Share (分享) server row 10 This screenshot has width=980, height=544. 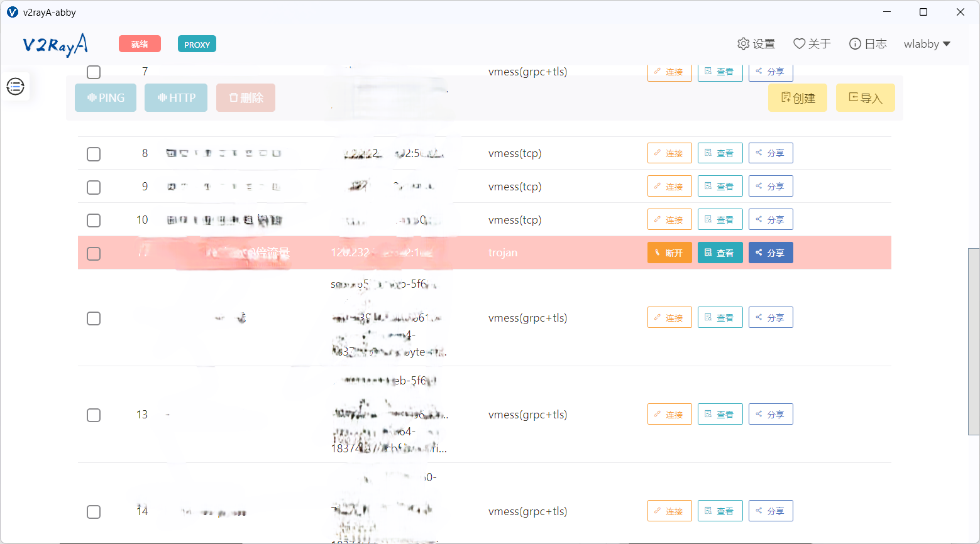pos(771,220)
